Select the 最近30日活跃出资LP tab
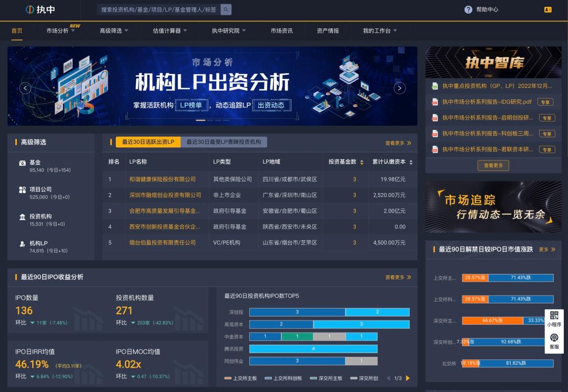568x392 pixels. tap(148, 142)
